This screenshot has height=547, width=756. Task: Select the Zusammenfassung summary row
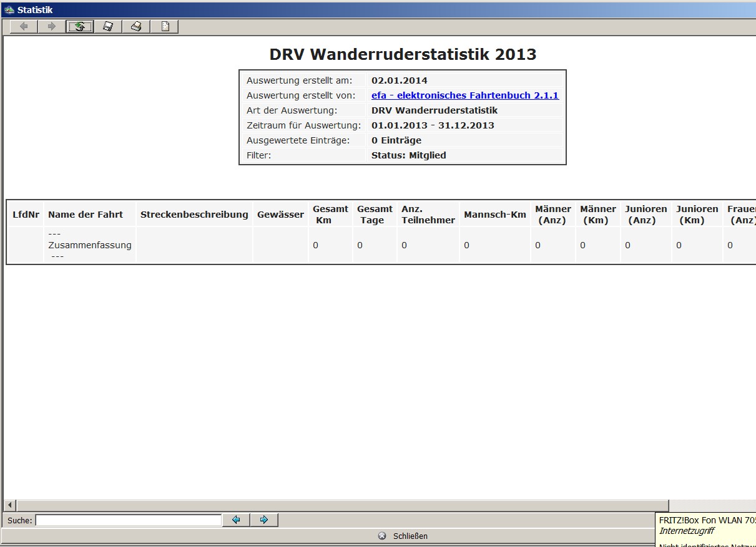pyautogui.click(x=89, y=245)
